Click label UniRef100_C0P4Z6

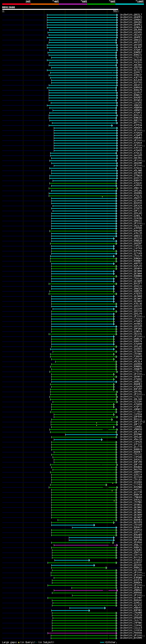[131, 442]
